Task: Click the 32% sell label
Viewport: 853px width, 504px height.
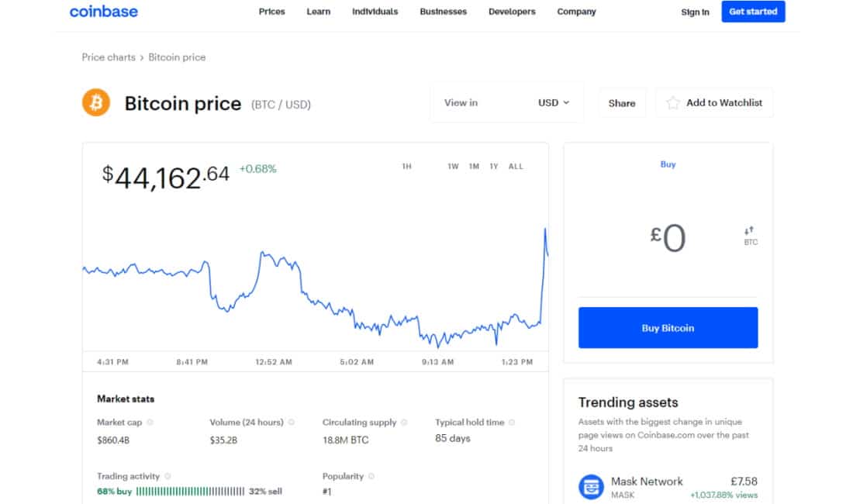Action: click(265, 492)
